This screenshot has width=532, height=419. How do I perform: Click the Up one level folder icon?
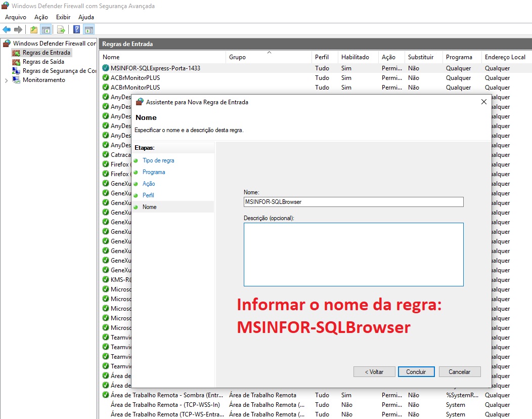(33, 29)
